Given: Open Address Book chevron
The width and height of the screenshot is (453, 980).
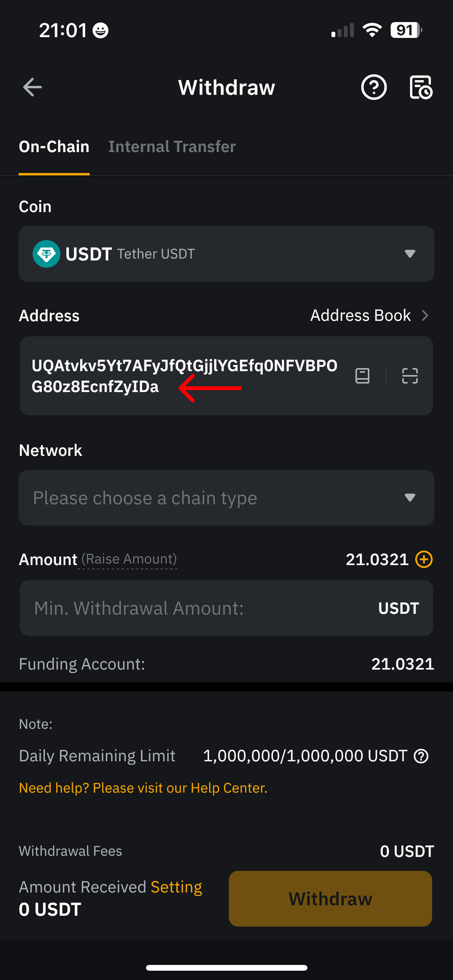Looking at the screenshot, I should coord(425,316).
